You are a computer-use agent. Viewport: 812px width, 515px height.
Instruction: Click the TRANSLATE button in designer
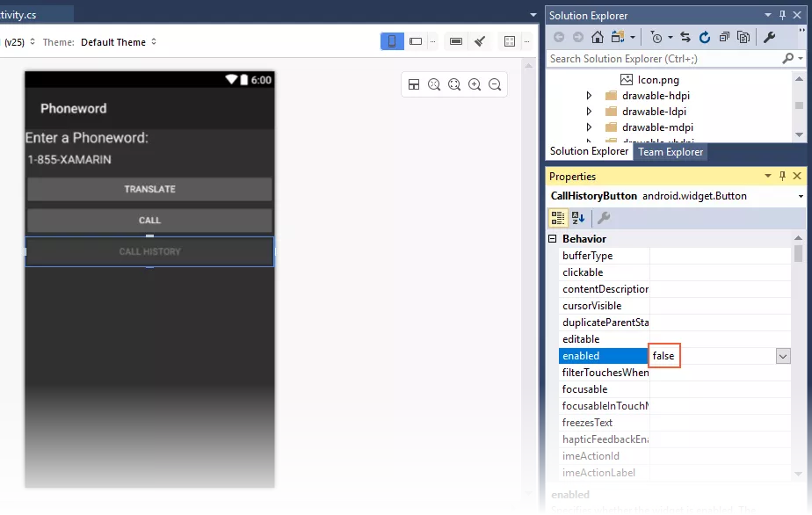pos(149,189)
